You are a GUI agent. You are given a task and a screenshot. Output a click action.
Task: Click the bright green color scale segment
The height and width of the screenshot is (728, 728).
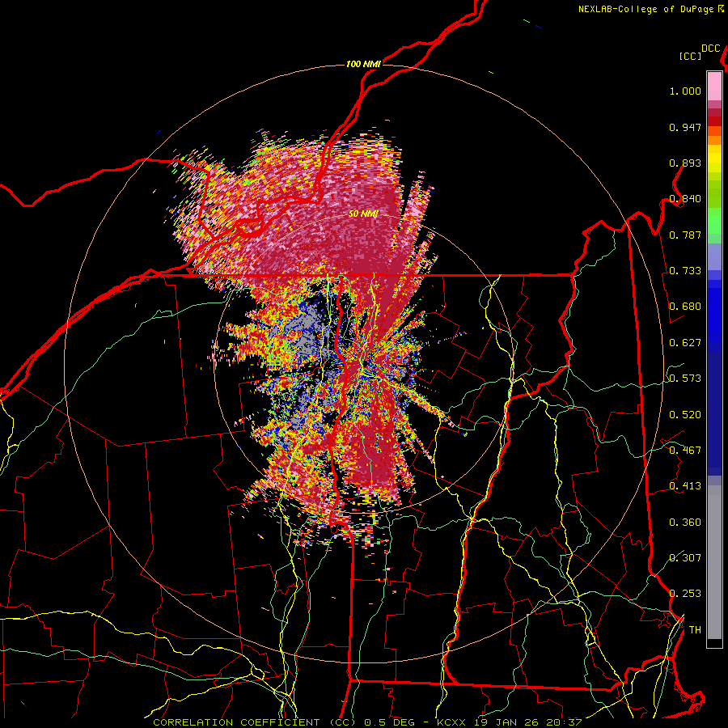pos(714,221)
